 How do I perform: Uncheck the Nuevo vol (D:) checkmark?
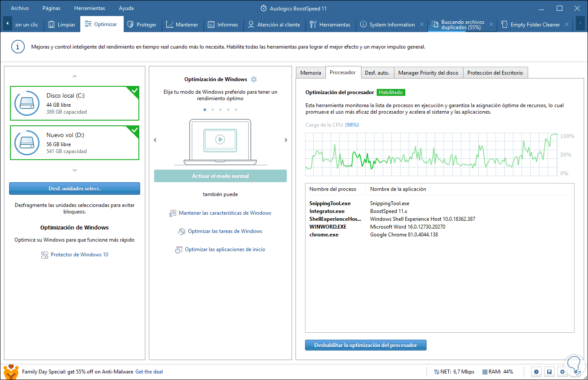click(x=134, y=130)
